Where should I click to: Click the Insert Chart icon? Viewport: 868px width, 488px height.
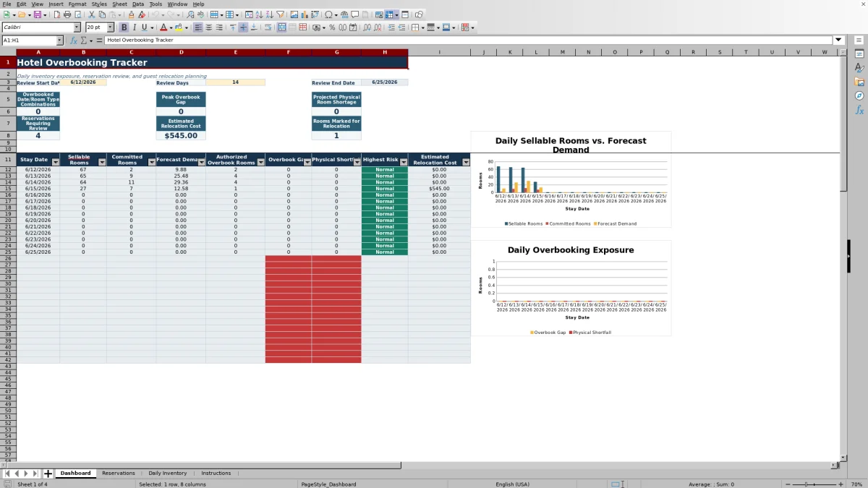click(x=304, y=14)
